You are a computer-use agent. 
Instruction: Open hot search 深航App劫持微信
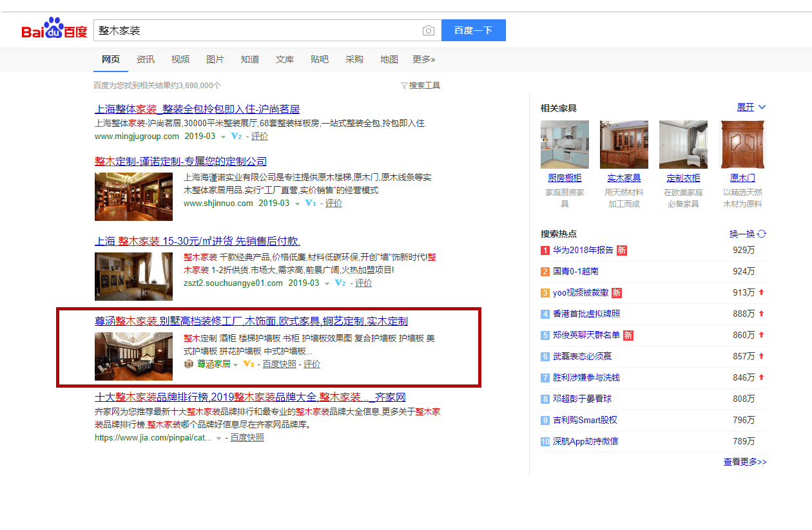click(x=586, y=442)
